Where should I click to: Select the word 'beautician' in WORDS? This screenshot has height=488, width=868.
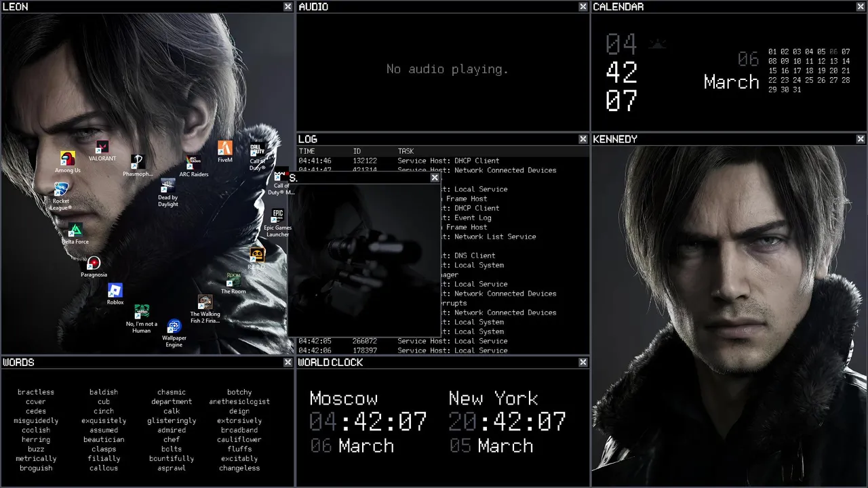click(x=104, y=440)
